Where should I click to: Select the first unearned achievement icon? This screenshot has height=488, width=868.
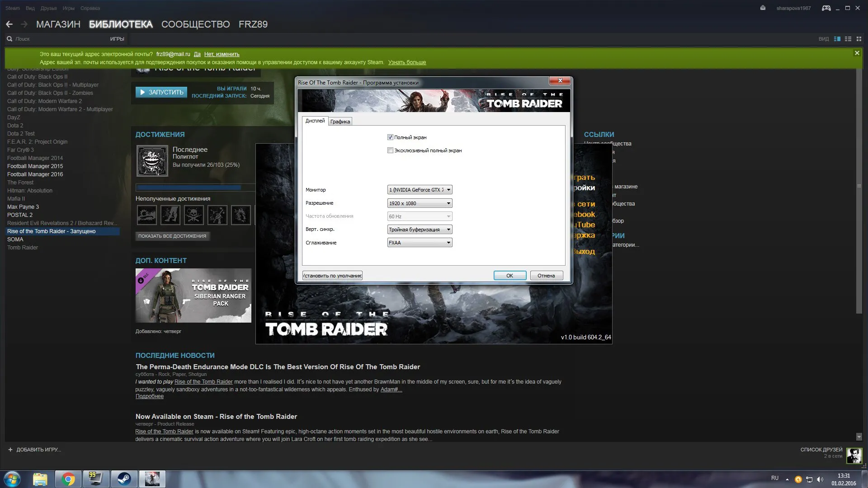click(x=146, y=215)
